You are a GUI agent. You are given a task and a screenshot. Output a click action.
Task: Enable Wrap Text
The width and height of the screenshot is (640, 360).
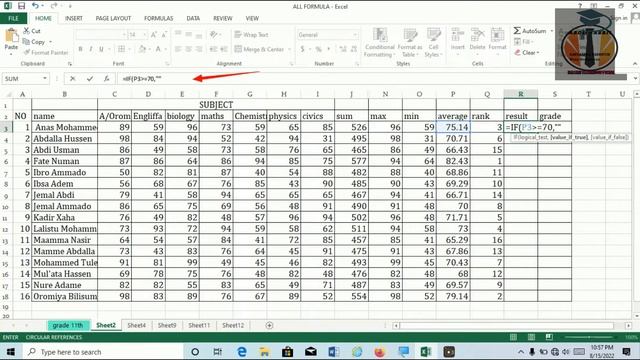pos(251,35)
